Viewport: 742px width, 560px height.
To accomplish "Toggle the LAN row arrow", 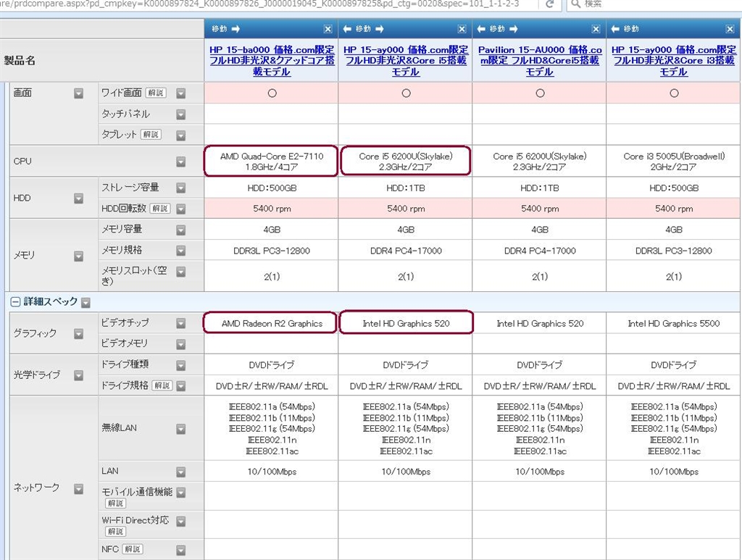I will point(180,472).
